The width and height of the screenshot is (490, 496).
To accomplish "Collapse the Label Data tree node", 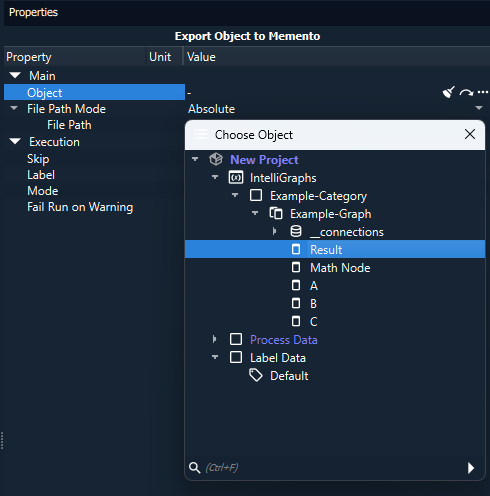I will pos(215,357).
